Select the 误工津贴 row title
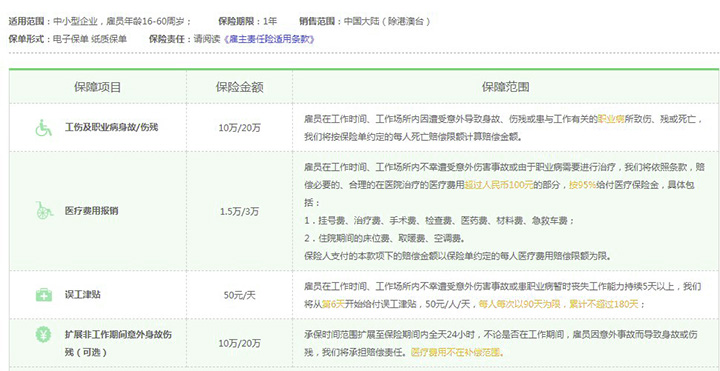 pos(83,295)
